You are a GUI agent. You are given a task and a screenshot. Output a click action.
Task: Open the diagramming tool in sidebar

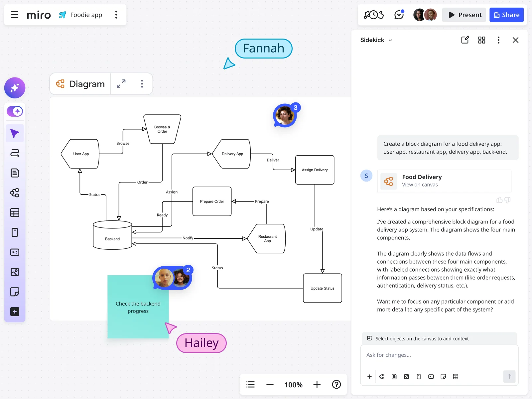coord(15,193)
